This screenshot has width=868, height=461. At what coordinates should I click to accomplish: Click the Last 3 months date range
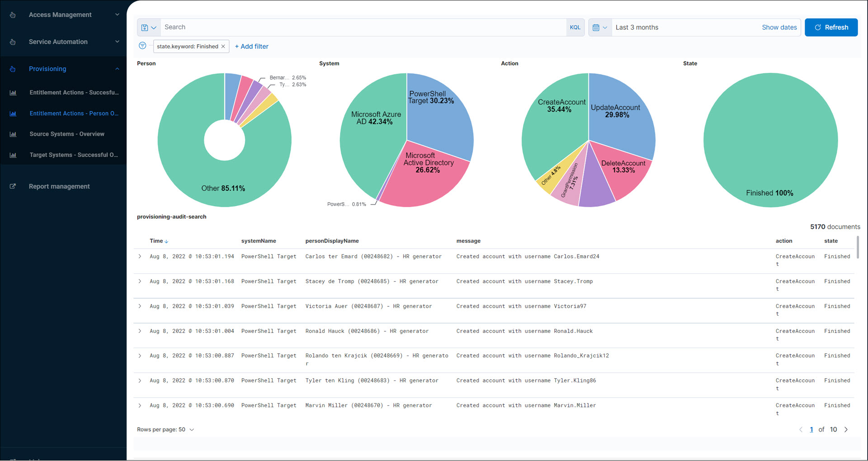click(x=637, y=28)
